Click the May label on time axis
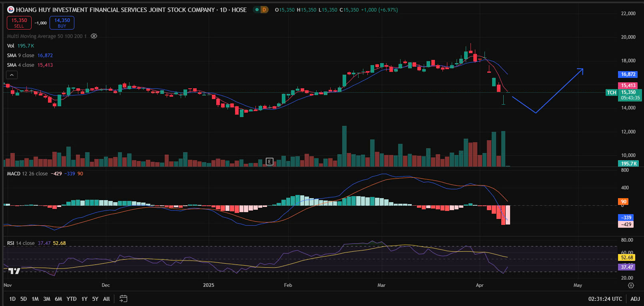The width and height of the screenshot is (644, 306). coord(578,285)
